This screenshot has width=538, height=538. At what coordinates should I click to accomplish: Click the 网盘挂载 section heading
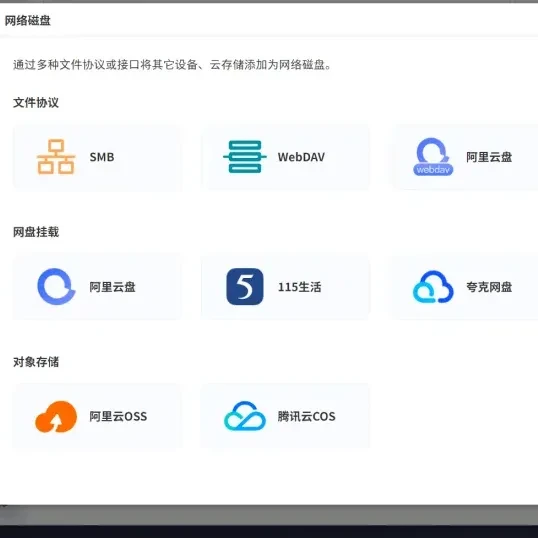(x=36, y=232)
